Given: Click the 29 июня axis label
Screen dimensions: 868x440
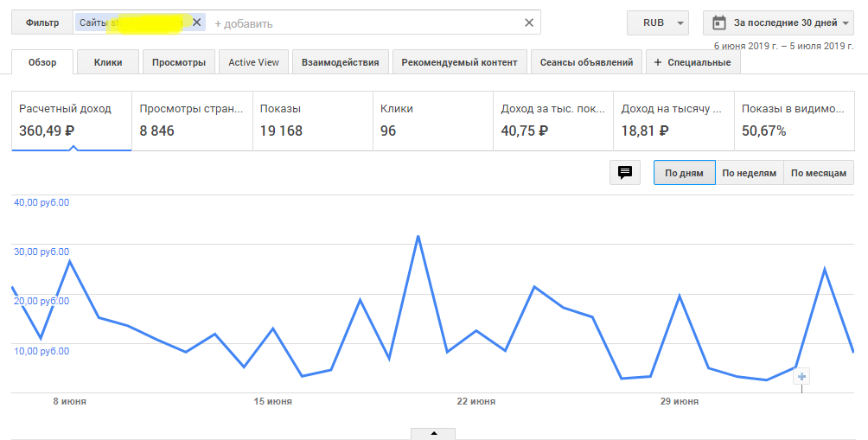Looking at the screenshot, I should (x=680, y=401).
